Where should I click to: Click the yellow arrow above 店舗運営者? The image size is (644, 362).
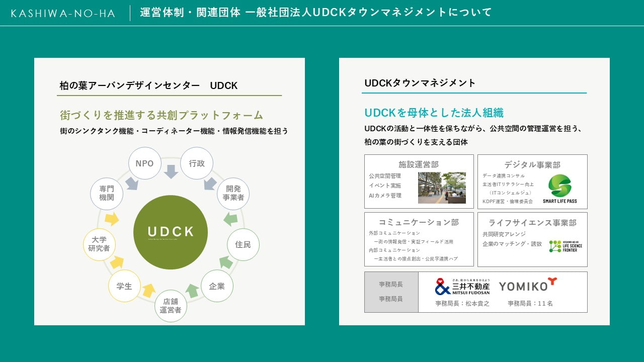tap(149, 290)
